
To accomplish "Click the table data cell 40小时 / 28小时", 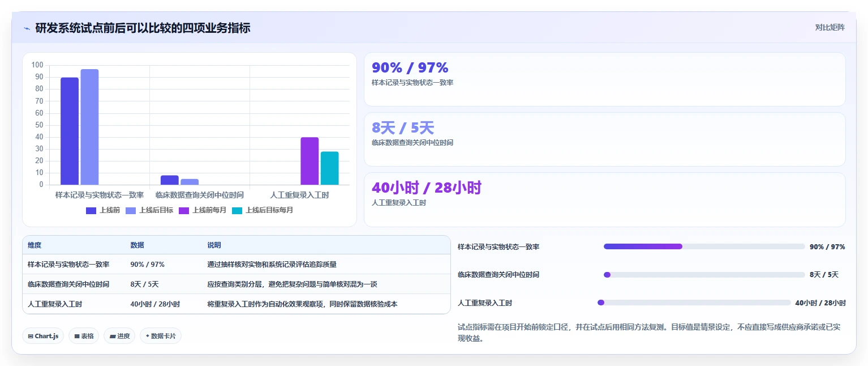I will coord(155,304).
